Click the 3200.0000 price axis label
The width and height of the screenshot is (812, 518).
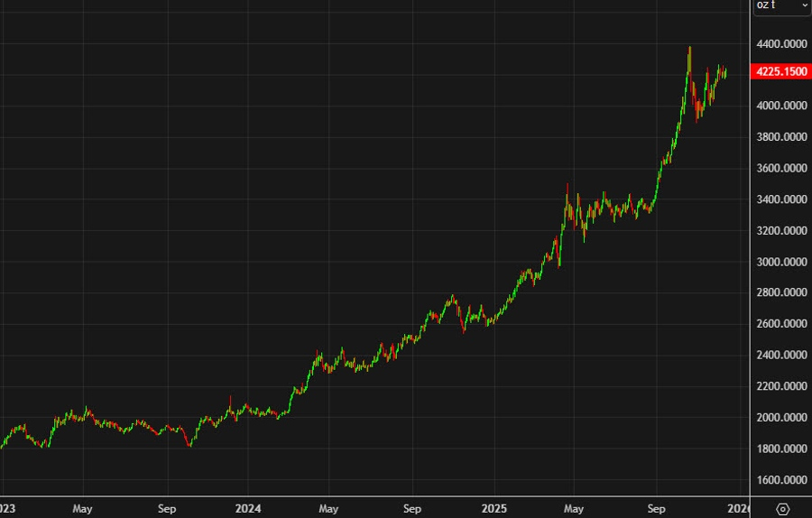coord(781,230)
